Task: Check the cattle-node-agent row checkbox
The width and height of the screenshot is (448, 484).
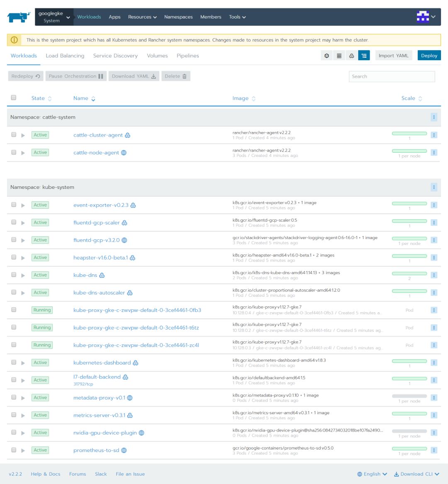Action: click(14, 152)
